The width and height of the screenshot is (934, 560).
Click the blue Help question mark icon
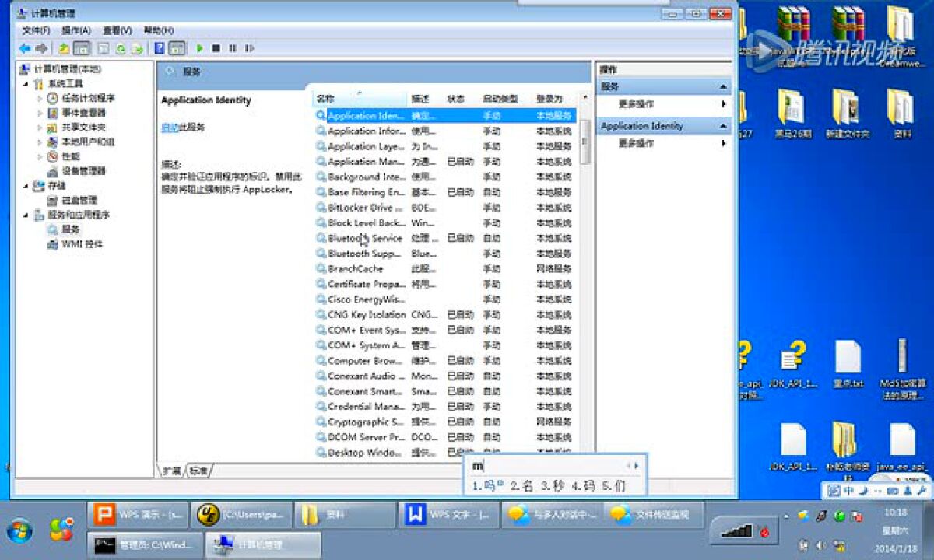pyautogui.click(x=160, y=48)
